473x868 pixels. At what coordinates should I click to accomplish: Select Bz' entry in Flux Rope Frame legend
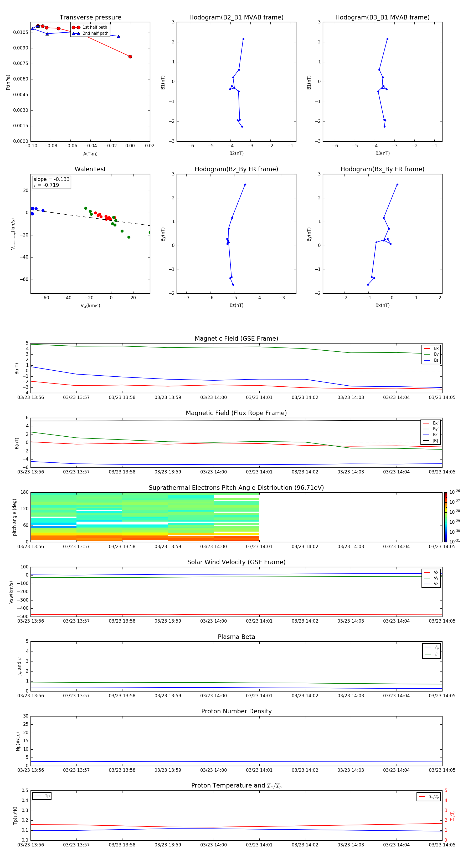point(431,435)
